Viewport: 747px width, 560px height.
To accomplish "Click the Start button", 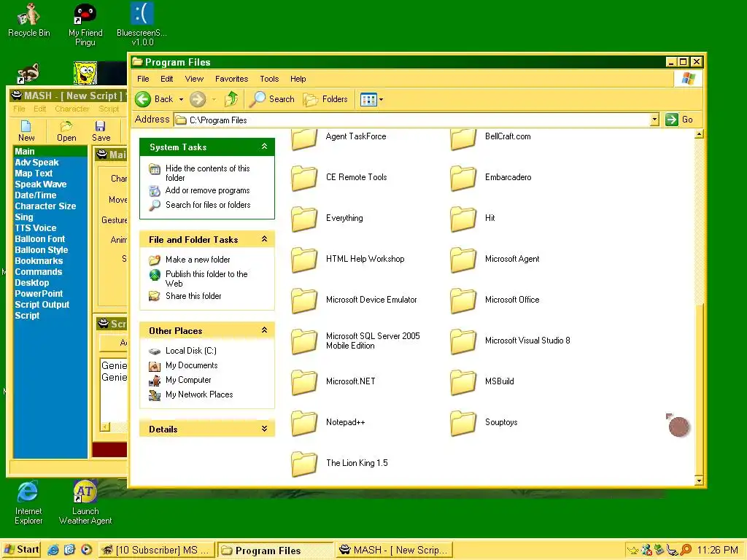I will click(x=21, y=550).
